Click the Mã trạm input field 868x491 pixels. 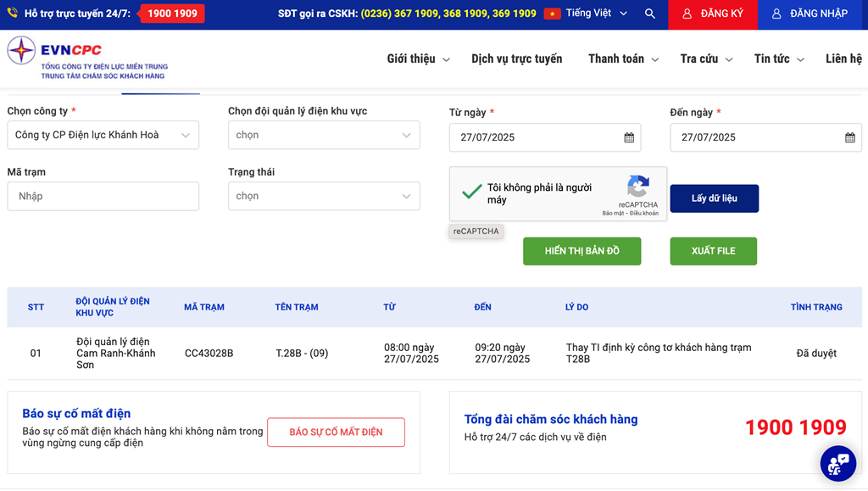click(103, 196)
